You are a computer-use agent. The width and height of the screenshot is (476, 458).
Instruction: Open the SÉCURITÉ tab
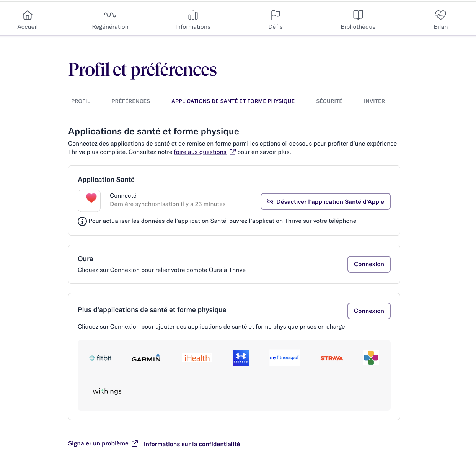click(x=329, y=101)
